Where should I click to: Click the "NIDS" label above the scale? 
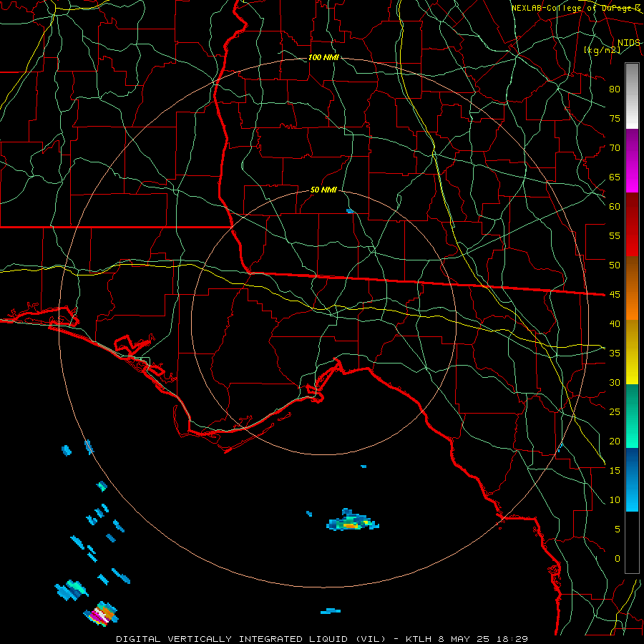coord(628,43)
